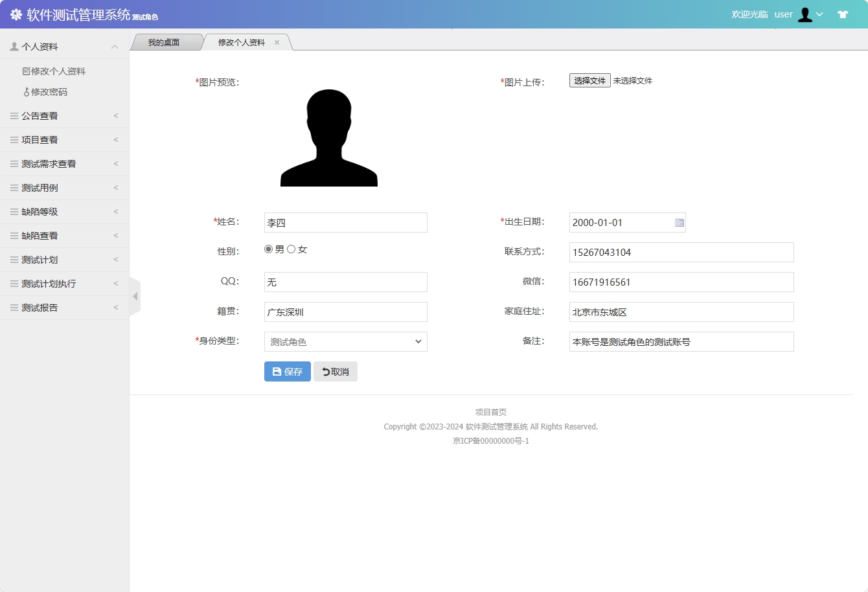Collapse the 个人资料 sidebar section
This screenshot has height=592, width=868.
[x=115, y=46]
